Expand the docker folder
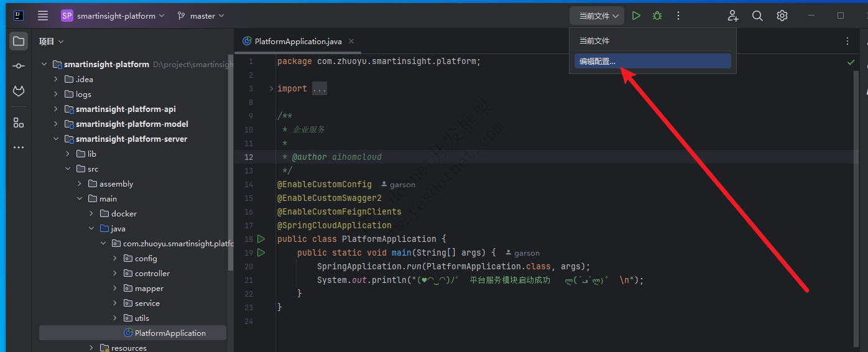 tap(91, 213)
